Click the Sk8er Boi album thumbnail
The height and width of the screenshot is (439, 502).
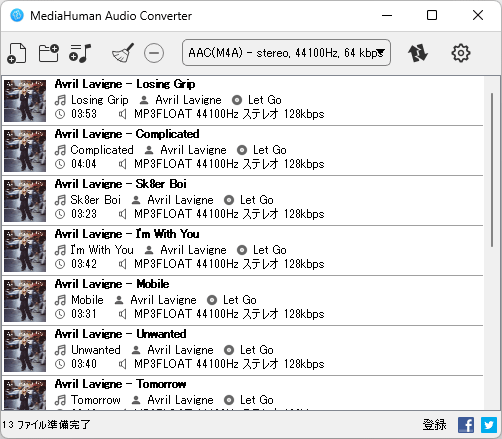[25, 201]
